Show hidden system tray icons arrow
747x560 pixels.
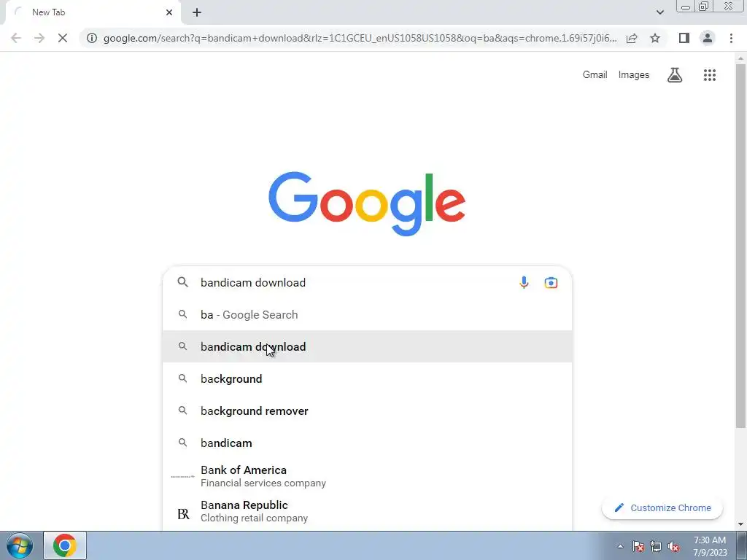click(x=620, y=546)
